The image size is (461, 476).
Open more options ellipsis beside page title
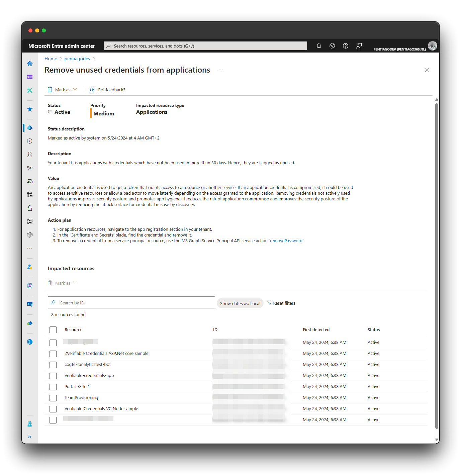point(221,70)
